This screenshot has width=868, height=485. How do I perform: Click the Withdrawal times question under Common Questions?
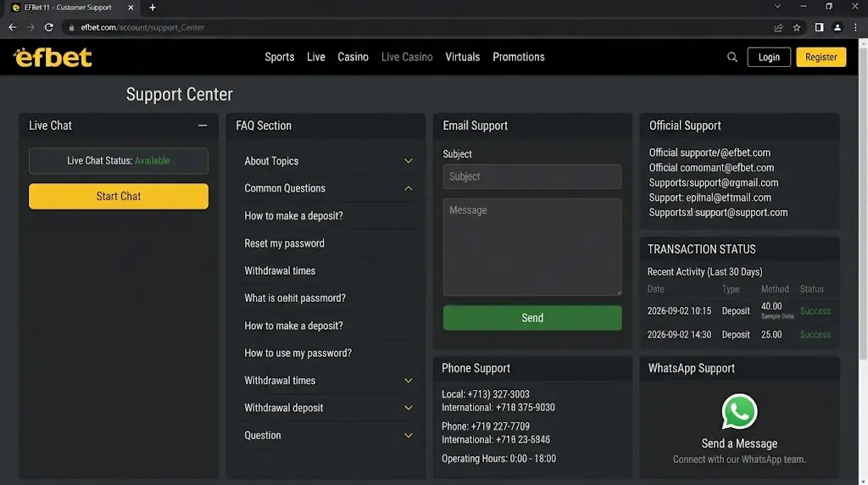coord(280,270)
